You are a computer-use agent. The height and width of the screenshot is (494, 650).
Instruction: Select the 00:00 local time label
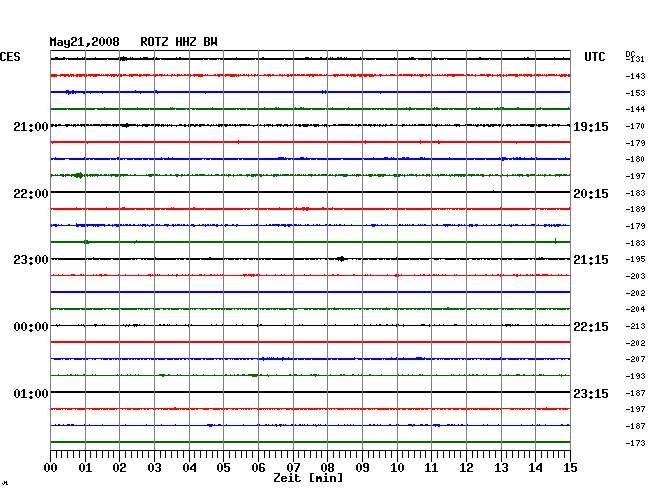point(31,327)
